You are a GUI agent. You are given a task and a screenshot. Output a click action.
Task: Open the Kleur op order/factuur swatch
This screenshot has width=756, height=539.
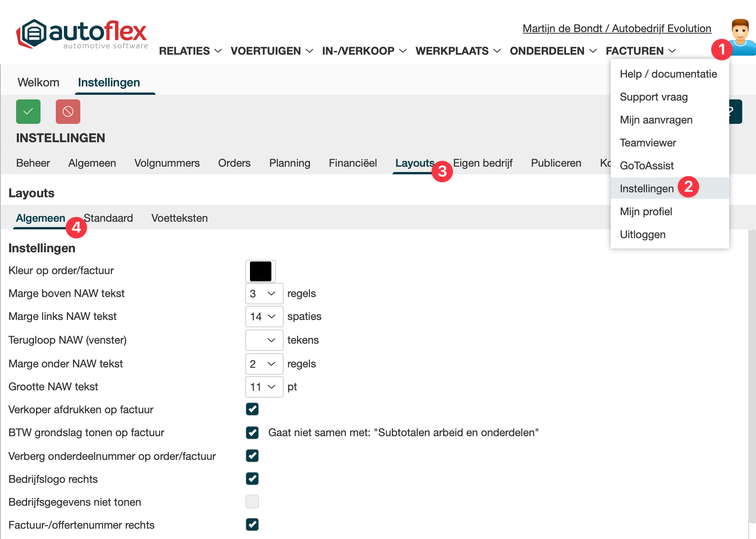pyautogui.click(x=260, y=271)
